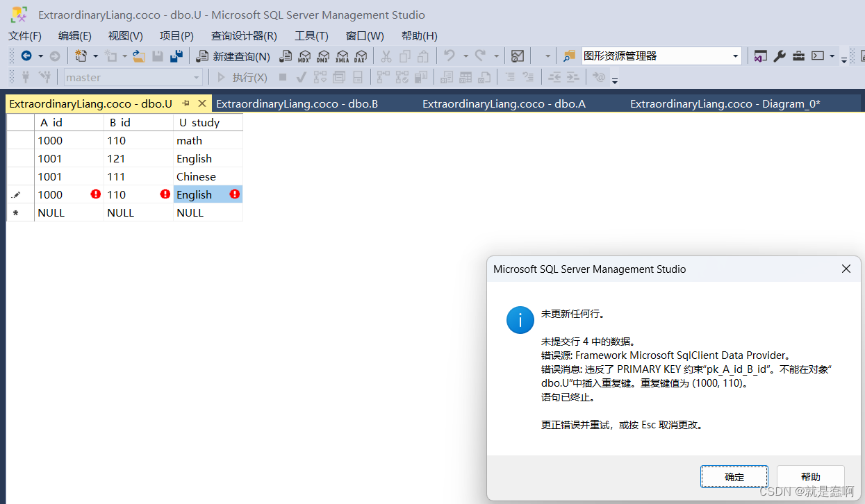
Task: Open the 编辑(E) menu
Action: (x=74, y=35)
